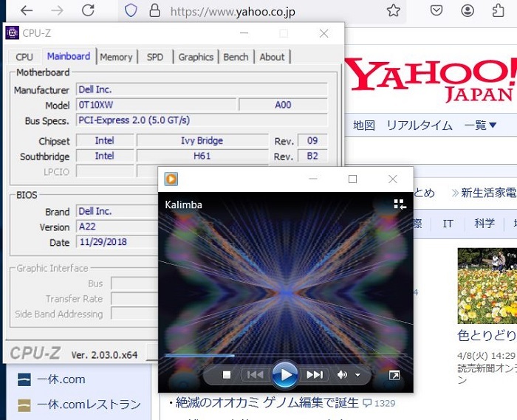The height and width of the screenshot is (420, 517).
Task: Open the Firefox account icon
Action: coord(468,10)
